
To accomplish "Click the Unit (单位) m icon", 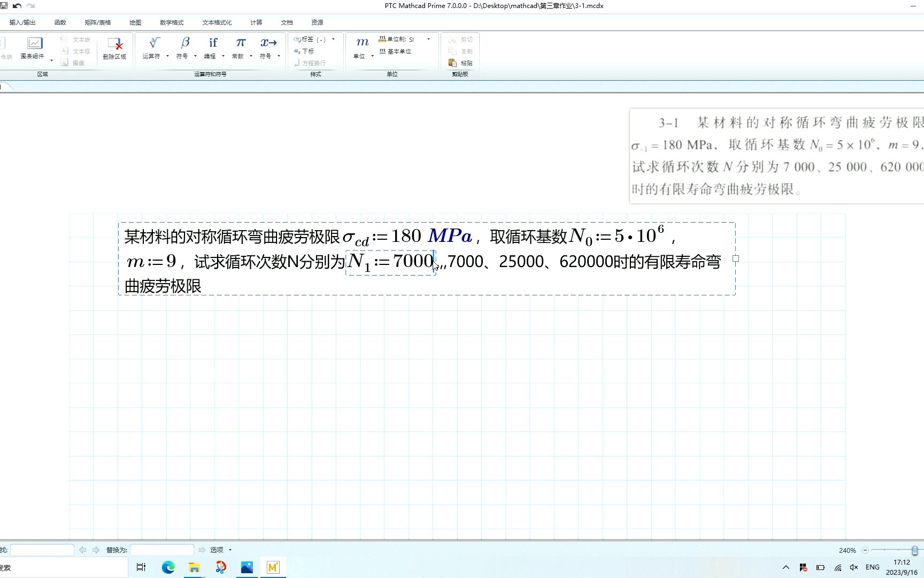I will (362, 42).
